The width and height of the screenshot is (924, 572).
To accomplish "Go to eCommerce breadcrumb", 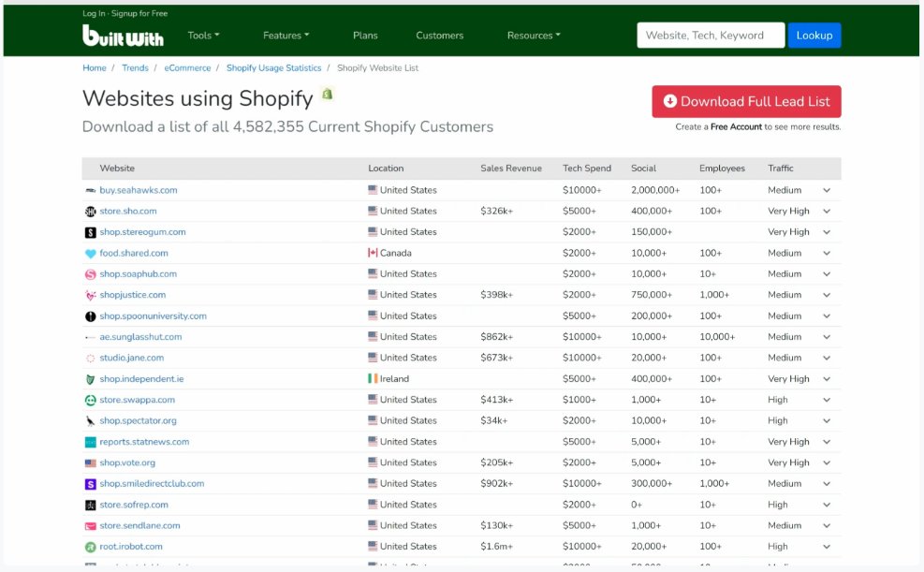I will coord(187,67).
